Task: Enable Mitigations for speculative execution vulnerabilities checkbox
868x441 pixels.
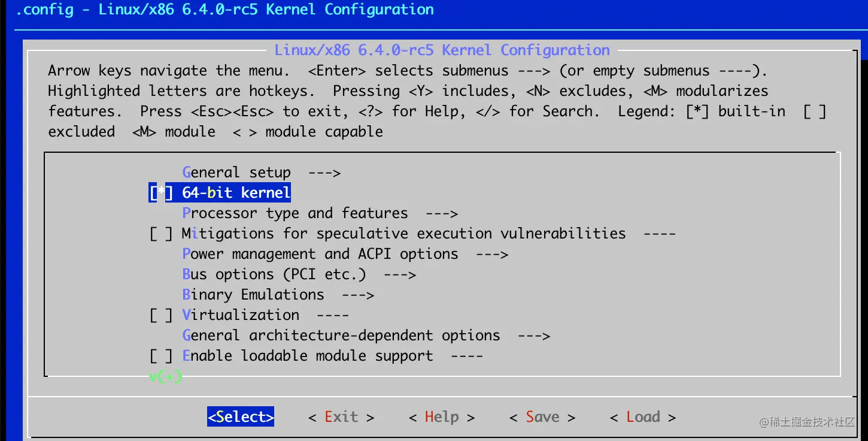Action: coord(160,234)
